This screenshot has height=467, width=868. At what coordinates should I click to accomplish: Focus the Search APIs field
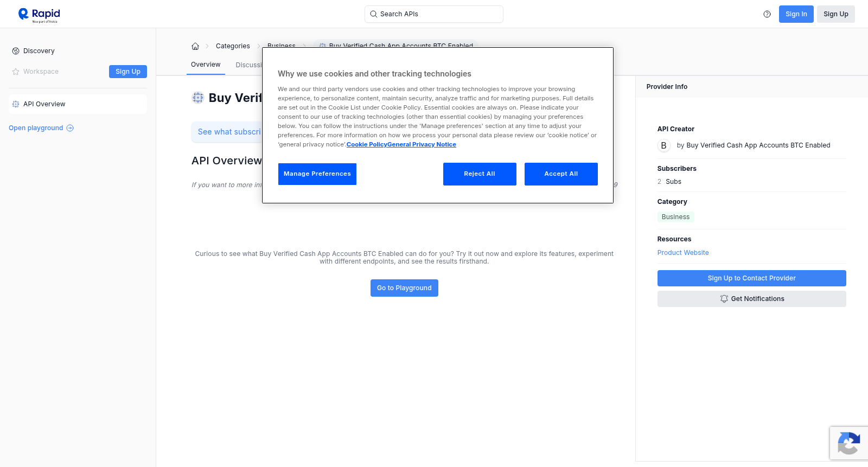click(x=434, y=14)
